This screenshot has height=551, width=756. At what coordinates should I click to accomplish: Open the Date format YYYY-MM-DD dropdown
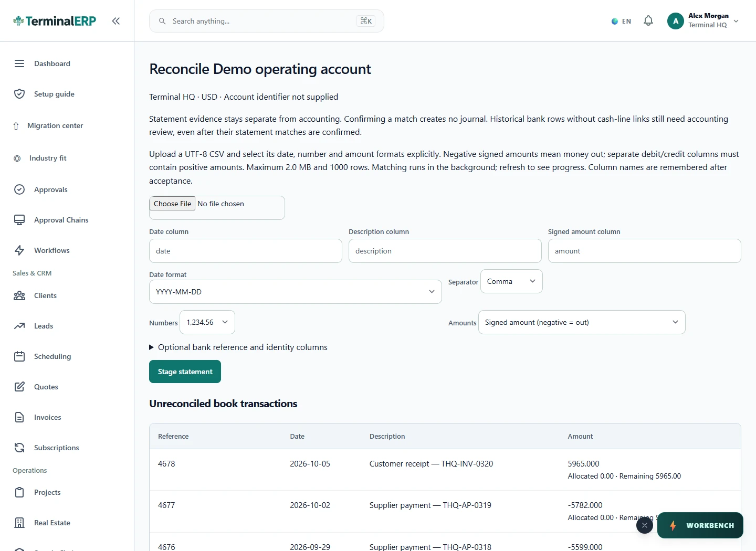[x=296, y=292]
